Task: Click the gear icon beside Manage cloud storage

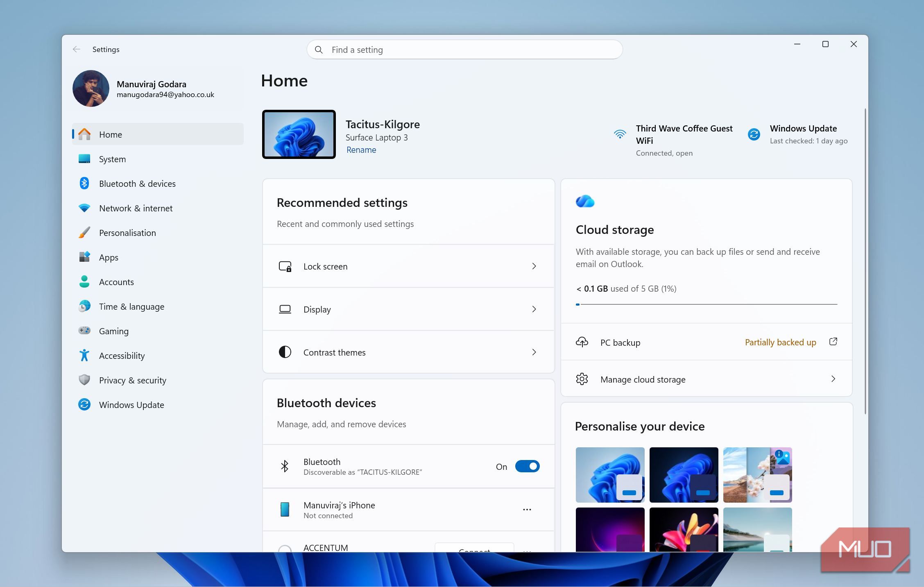Action: click(582, 379)
